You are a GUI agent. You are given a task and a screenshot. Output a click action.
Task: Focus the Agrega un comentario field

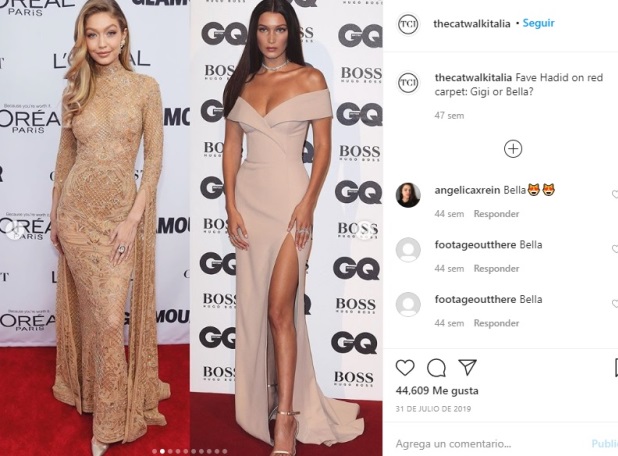click(489, 444)
